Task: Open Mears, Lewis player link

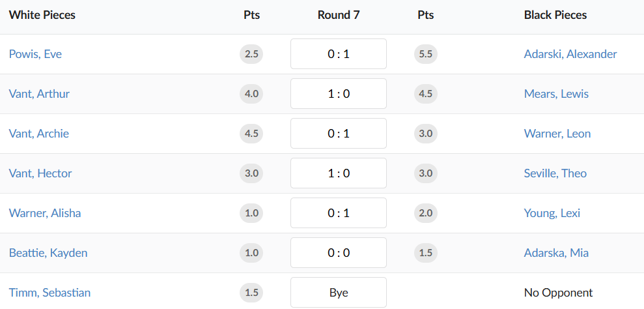Action: pyautogui.click(x=555, y=94)
